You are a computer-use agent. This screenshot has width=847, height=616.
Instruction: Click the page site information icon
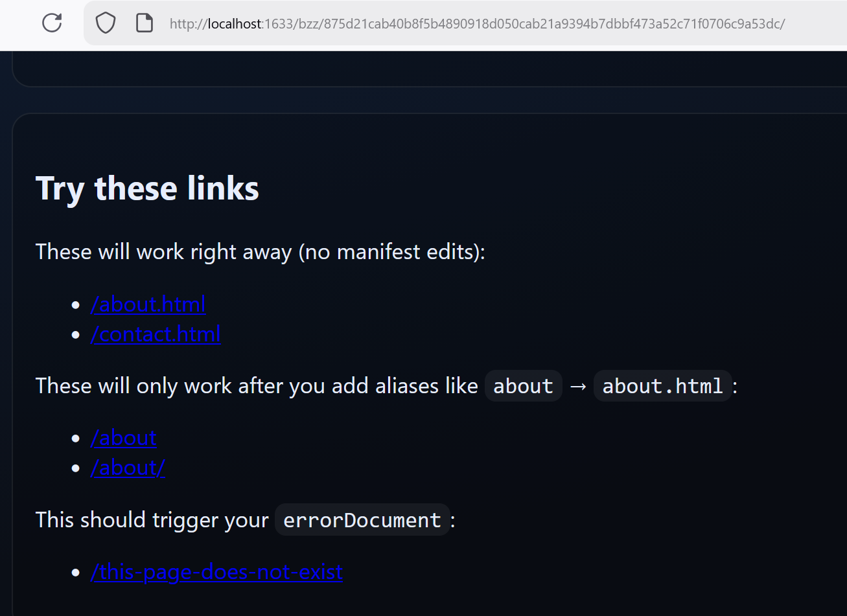coord(144,23)
